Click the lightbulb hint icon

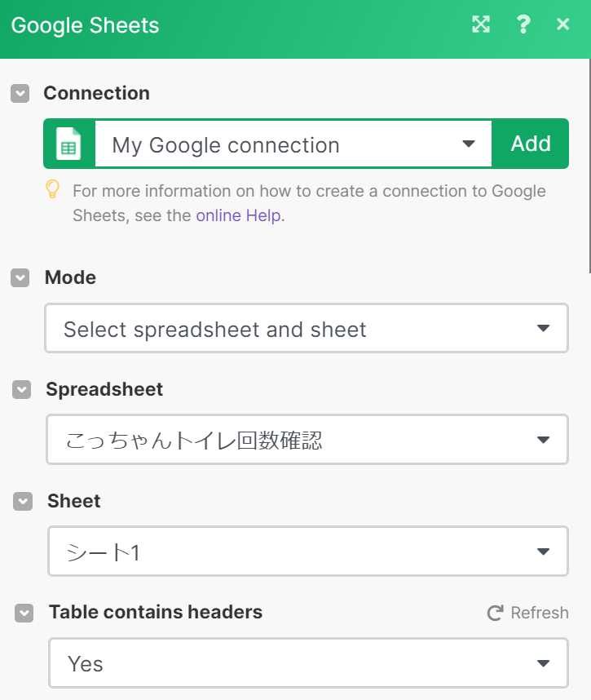[53, 188]
